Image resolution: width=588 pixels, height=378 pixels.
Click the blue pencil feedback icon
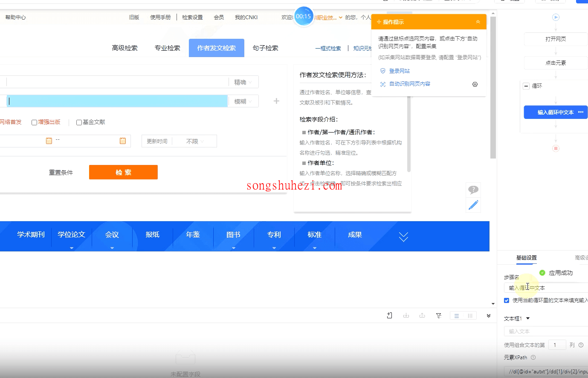pos(473,205)
